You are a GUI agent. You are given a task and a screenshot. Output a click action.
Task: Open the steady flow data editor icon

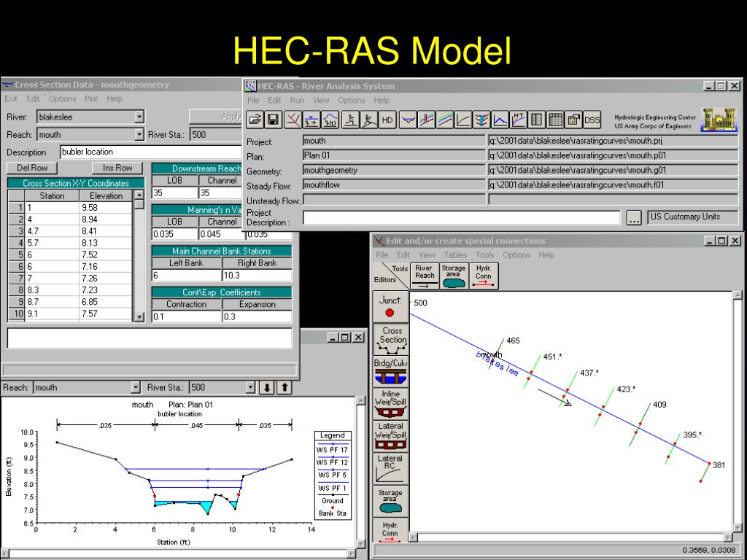(x=311, y=120)
